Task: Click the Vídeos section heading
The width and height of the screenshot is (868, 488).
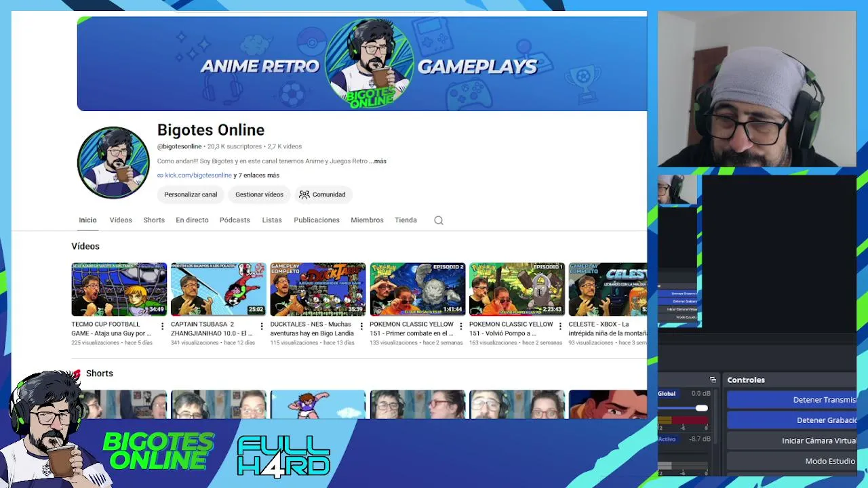Action: click(85, 247)
